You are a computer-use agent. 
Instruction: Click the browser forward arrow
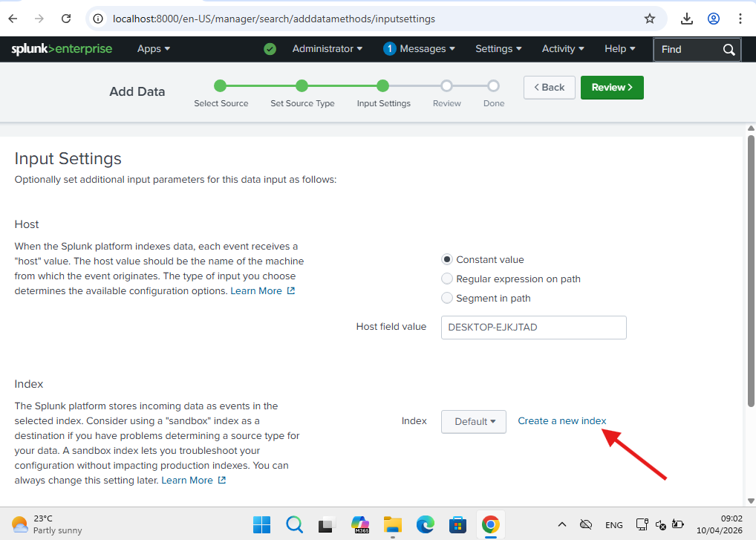point(39,19)
